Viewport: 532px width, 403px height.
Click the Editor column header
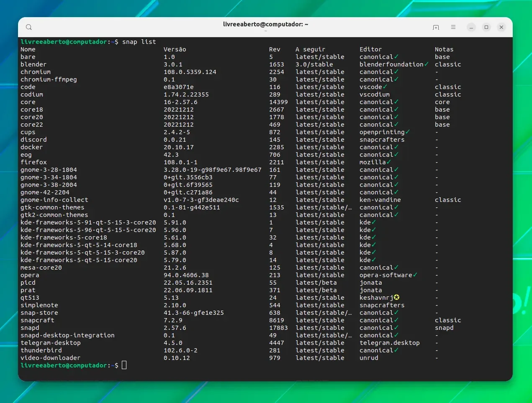[x=371, y=49]
